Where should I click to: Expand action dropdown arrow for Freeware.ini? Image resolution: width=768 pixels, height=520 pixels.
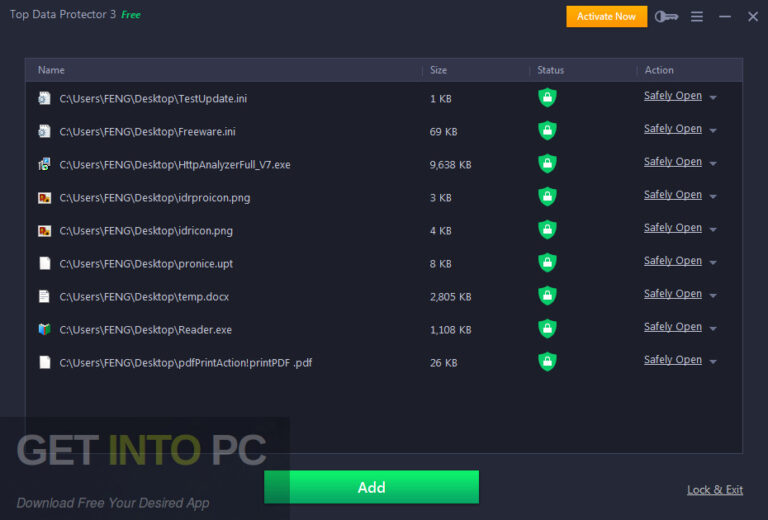[713, 130]
